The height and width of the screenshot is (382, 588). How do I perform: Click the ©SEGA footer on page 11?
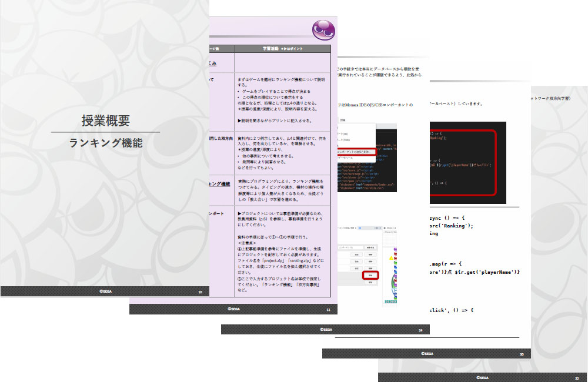[x=233, y=309]
